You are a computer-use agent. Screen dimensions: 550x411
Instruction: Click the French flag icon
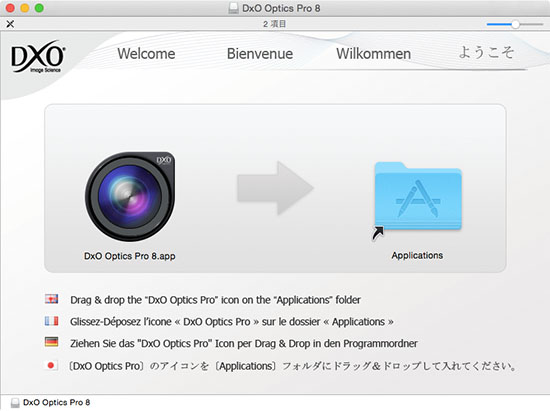tap(52, 321)
